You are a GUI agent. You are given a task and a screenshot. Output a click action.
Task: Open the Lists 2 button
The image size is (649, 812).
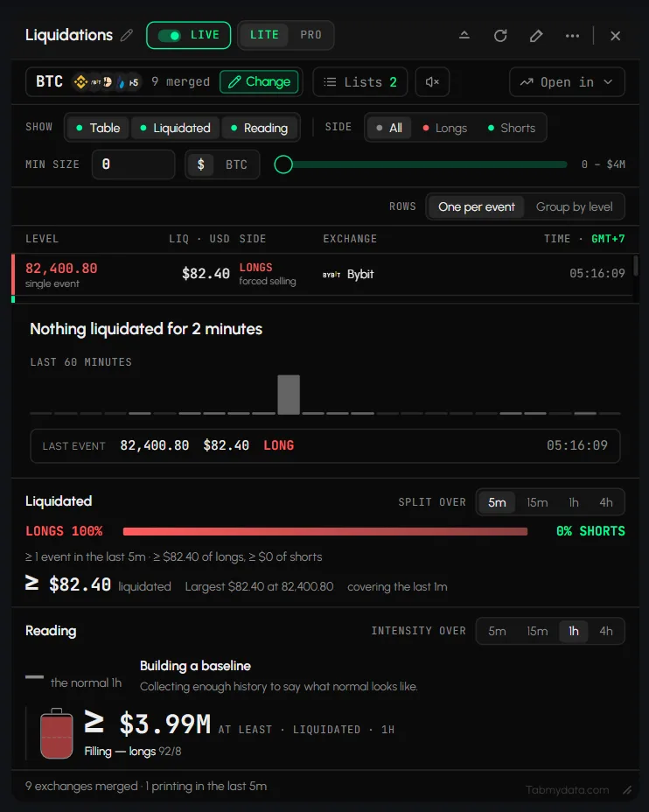[359, 82]
